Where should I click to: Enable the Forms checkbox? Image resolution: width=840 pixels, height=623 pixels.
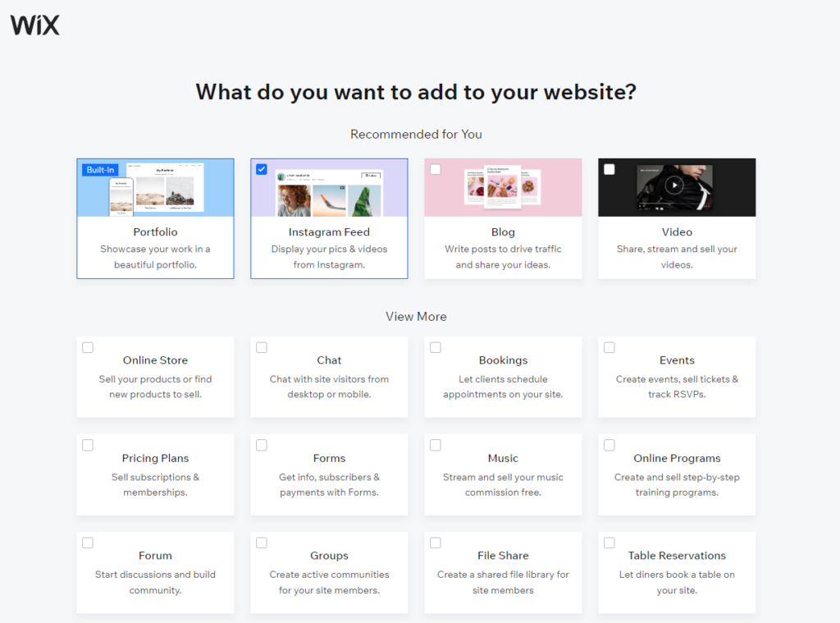coord(262,445)
